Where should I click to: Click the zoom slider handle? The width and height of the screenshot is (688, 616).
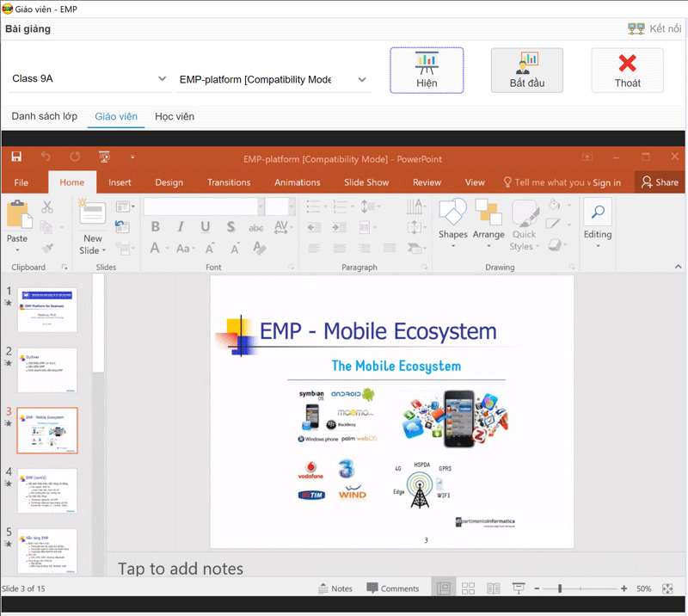(x=560, y=588)
